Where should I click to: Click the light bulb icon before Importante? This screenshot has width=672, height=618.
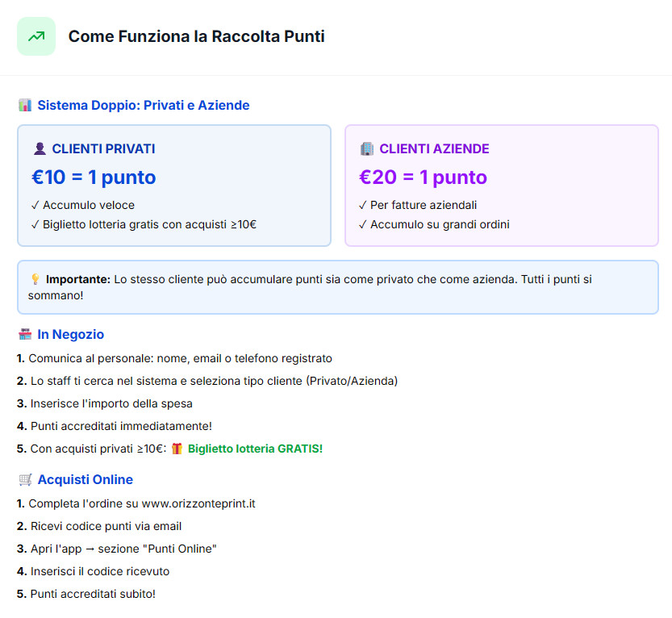(35, 279)
